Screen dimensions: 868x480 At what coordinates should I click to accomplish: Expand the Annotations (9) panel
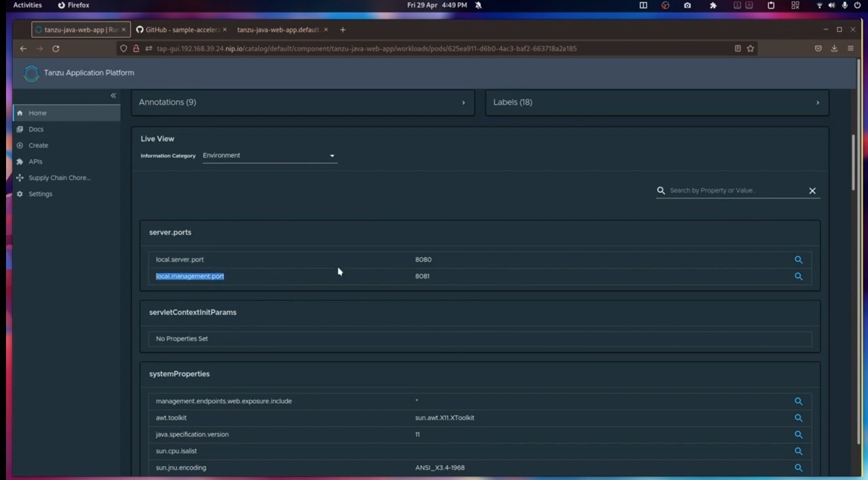coord(302,102)
